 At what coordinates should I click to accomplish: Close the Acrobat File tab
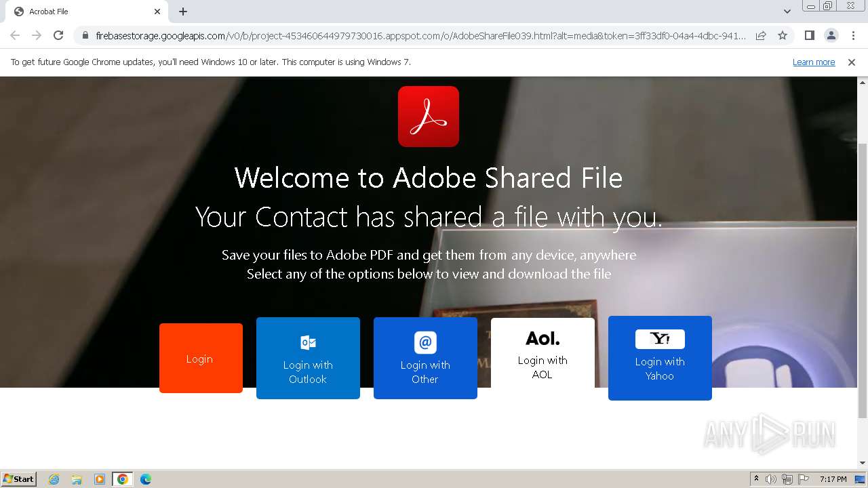(157, 12)
